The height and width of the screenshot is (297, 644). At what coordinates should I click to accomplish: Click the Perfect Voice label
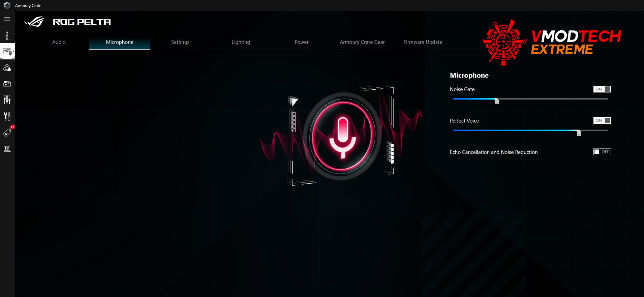(464, 121)
